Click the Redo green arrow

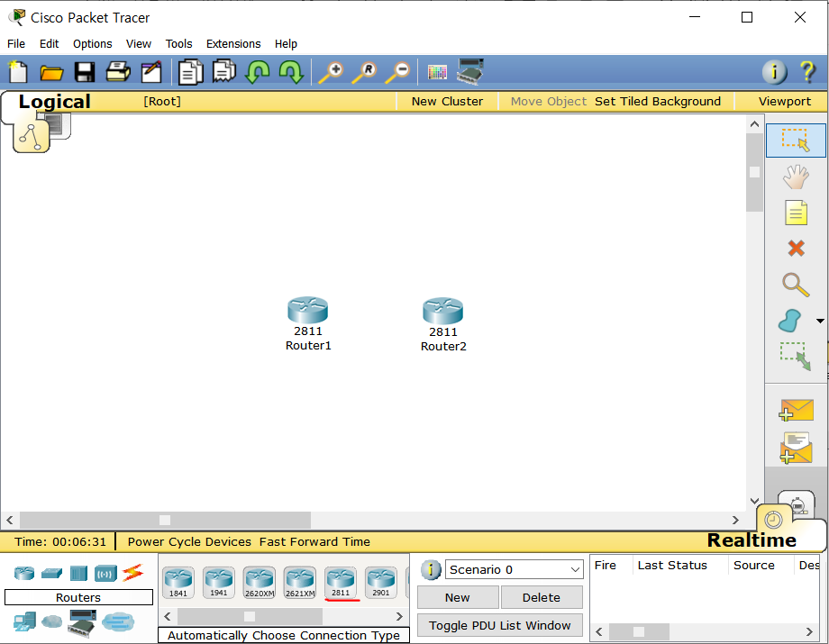(x=291, y=72)
